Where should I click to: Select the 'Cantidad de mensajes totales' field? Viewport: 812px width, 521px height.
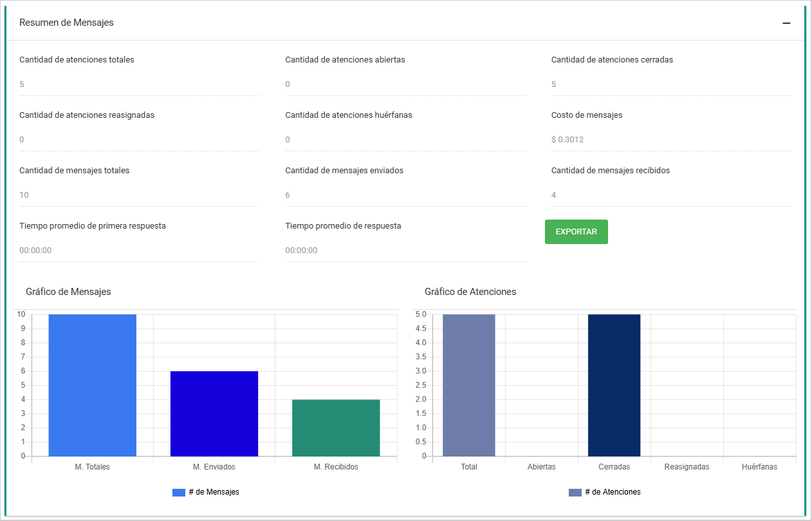point(139,195)
